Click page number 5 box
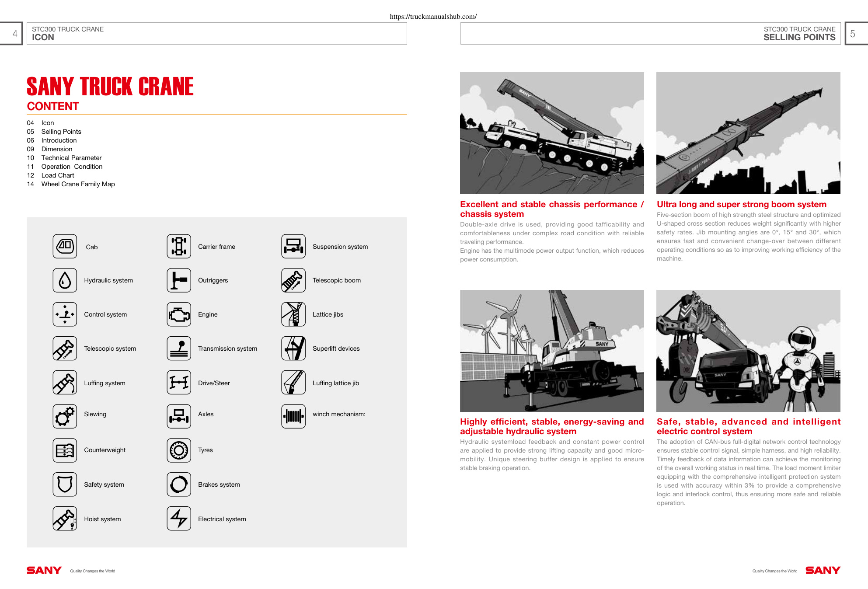This screenshot has width=868, height=589. 856,34
